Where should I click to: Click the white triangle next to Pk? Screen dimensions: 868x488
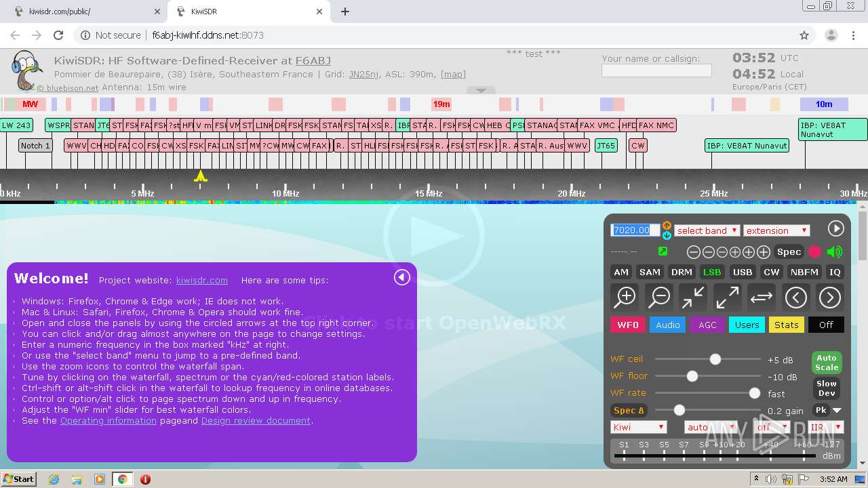tap(837, 411)
